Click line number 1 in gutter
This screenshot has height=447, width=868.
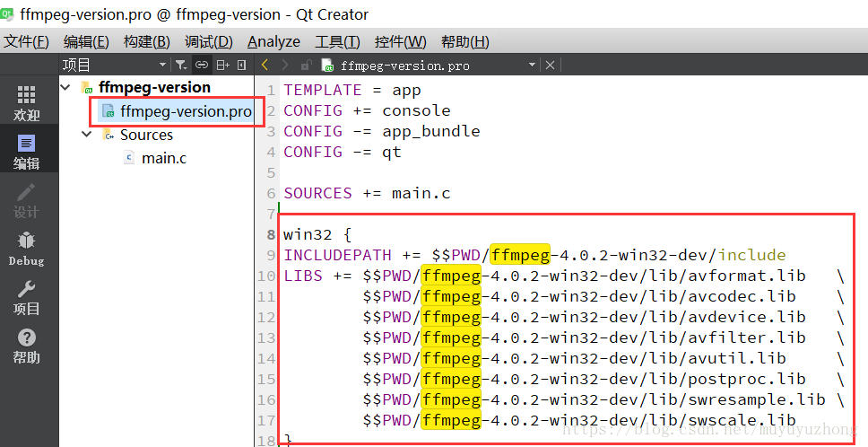pos(271,91)
